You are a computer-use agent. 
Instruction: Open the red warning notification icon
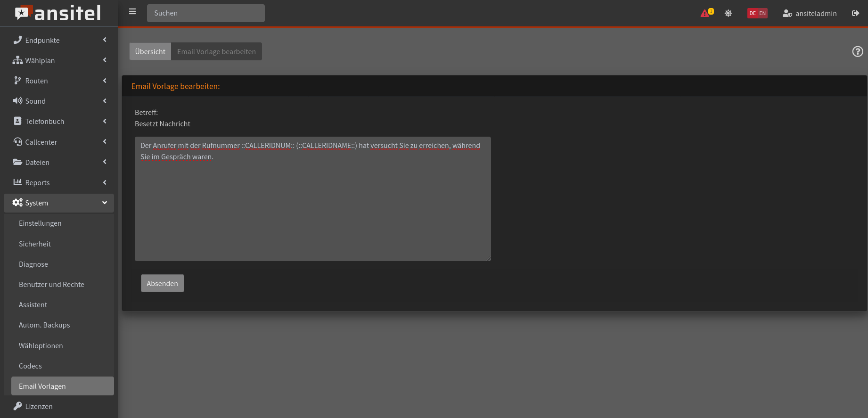[x=705, y=13]
